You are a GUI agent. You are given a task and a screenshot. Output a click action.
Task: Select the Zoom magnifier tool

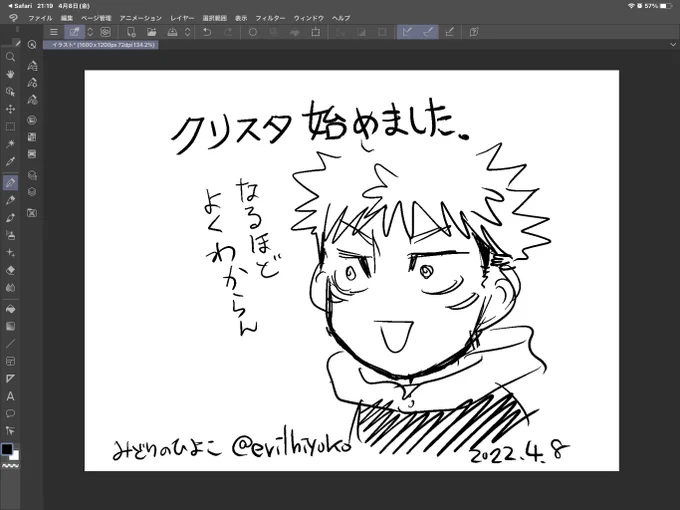pos(10,57)
